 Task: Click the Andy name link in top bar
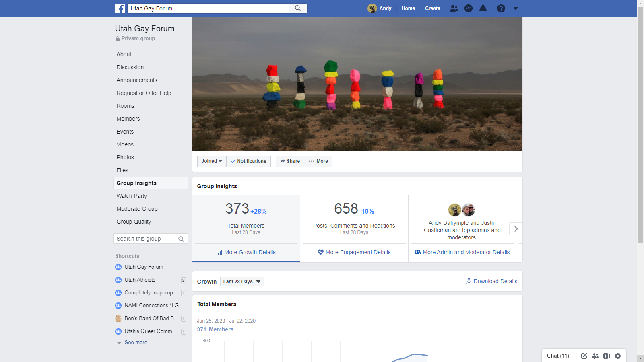pyautogui.click(x=385, y=8)
